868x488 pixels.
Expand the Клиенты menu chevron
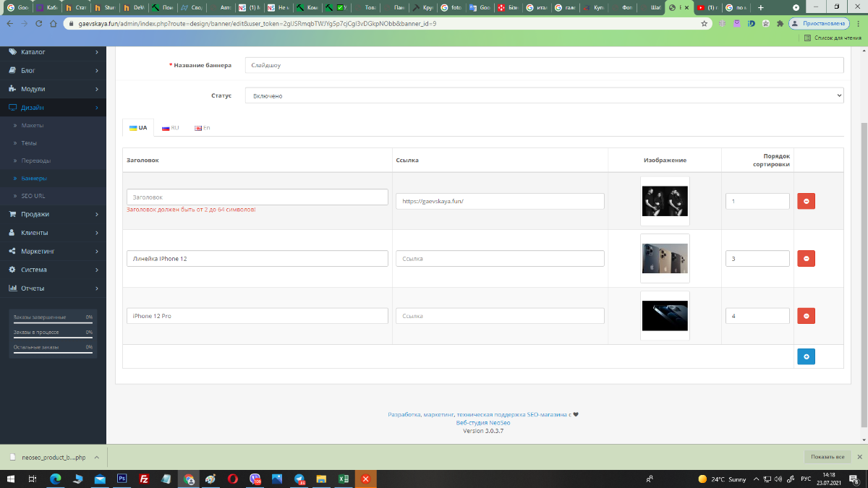pos(97,233)
